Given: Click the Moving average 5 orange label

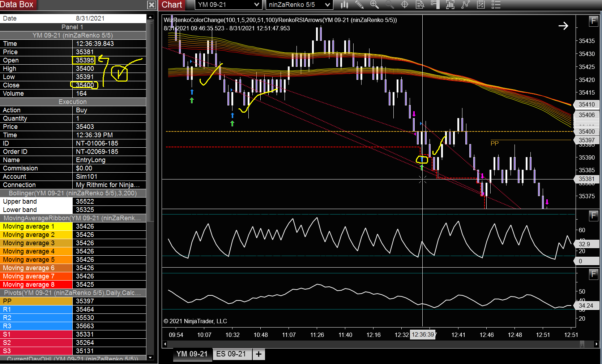Looking at the screenshot, I should coord(36,260).
